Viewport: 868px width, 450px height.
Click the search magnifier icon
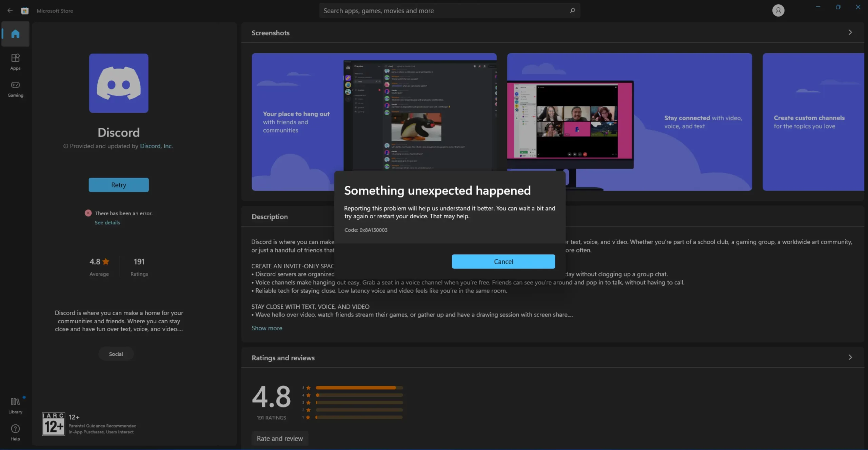(573, 11)
